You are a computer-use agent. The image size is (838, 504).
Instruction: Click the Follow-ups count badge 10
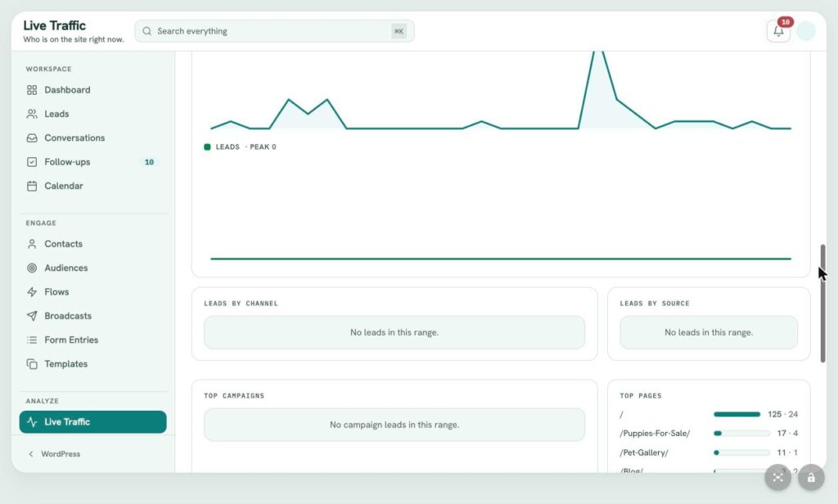(x=149, y=162)
